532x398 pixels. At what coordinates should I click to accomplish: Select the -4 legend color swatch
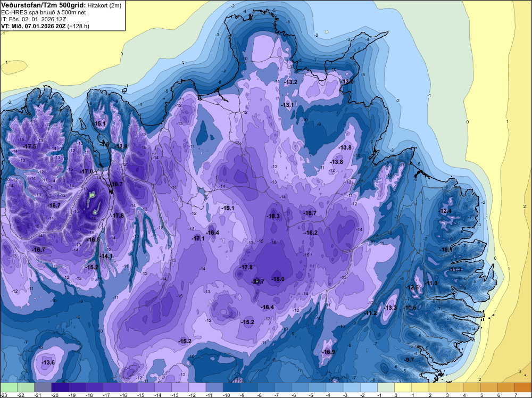point(335,387)
